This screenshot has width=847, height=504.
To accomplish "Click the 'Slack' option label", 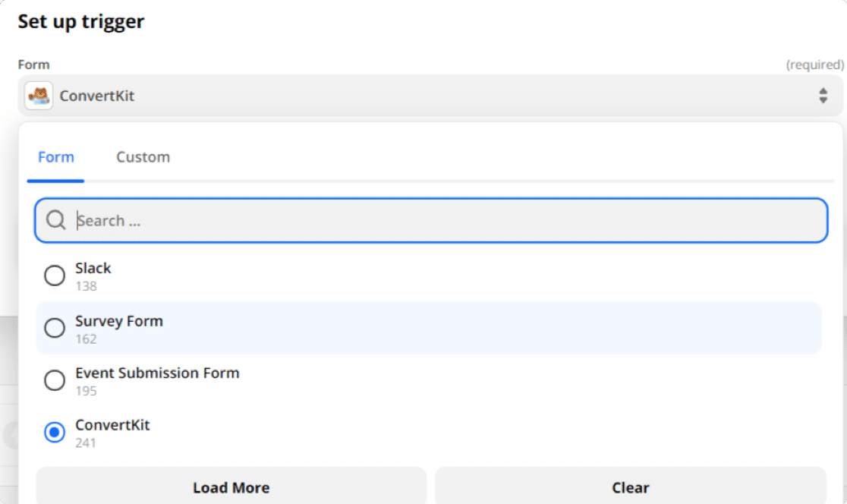I will pyautogui.click(x=93, y=268).
